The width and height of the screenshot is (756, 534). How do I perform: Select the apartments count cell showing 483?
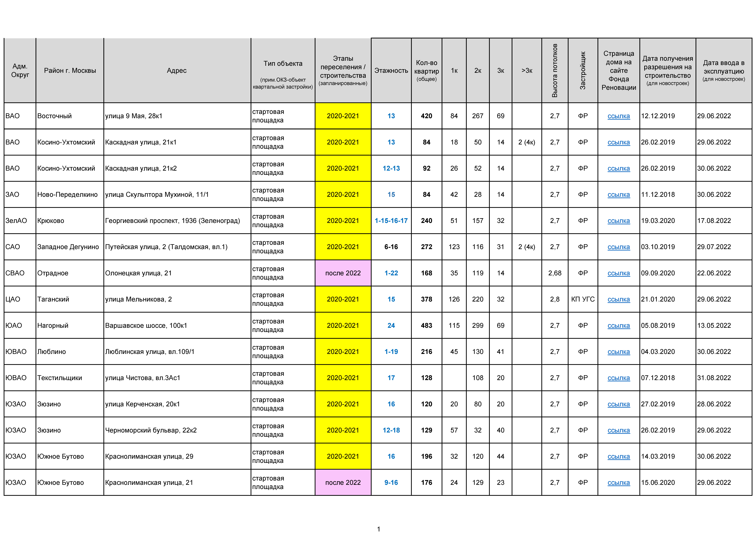pyautogui.click(x=426, y=325)
